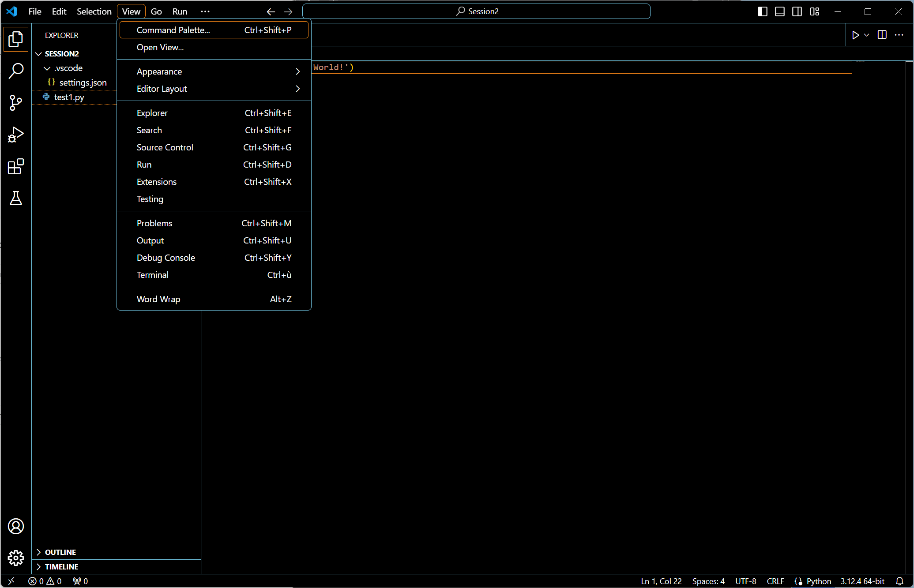Click the Run Python File play icon

[855, 35]
